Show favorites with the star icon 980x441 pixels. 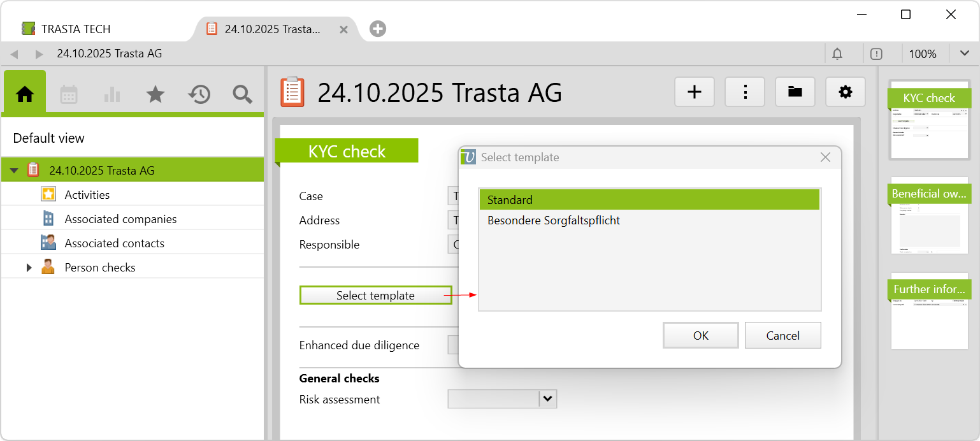tap(155, 94)
